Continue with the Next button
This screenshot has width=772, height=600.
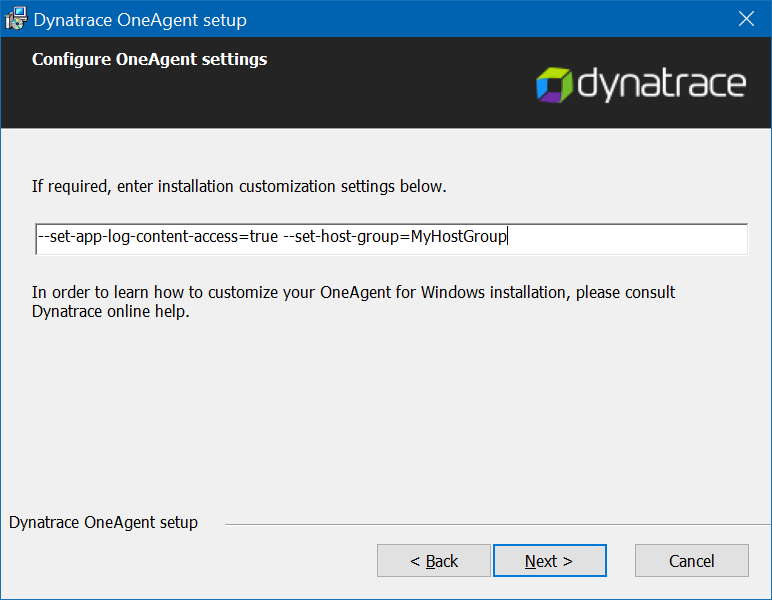tap(549, 561)
